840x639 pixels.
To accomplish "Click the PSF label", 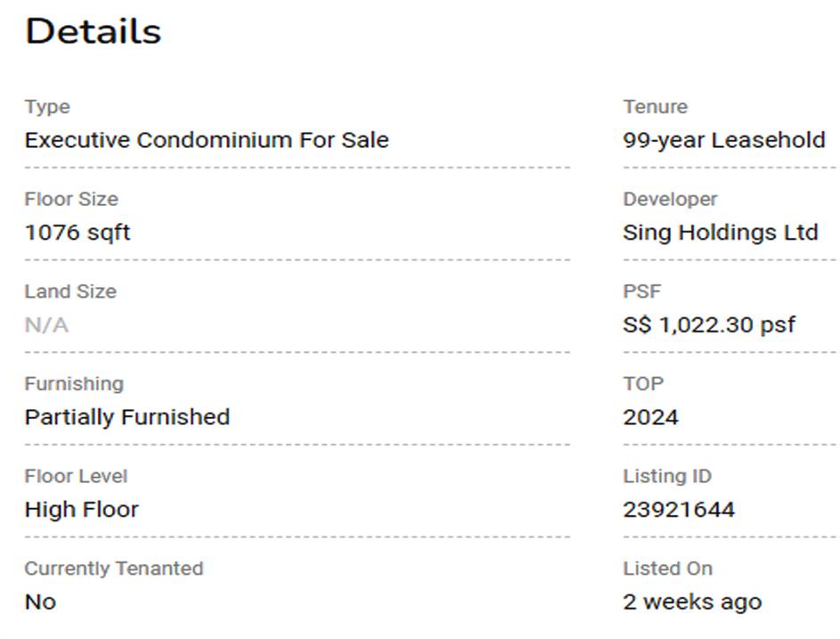I will 641,291.
